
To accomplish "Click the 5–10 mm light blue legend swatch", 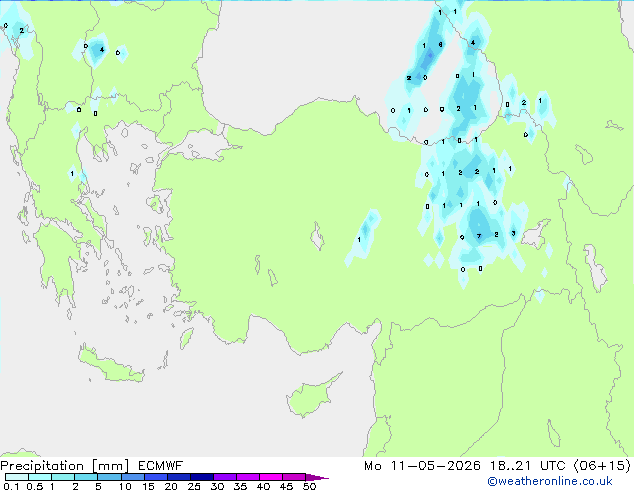I will click(109, 477).
